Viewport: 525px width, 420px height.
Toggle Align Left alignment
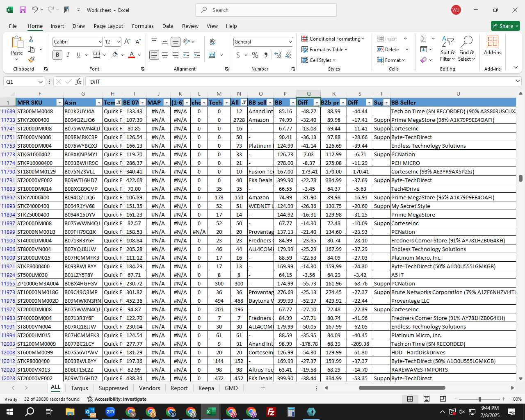[154, 55]
